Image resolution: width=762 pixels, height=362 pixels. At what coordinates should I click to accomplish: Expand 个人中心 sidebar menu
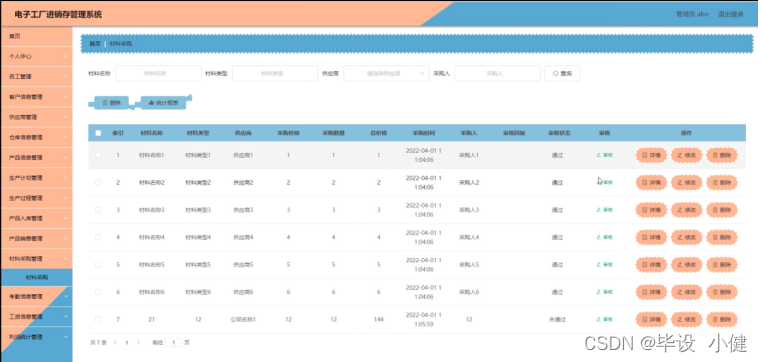coord(36,56)
